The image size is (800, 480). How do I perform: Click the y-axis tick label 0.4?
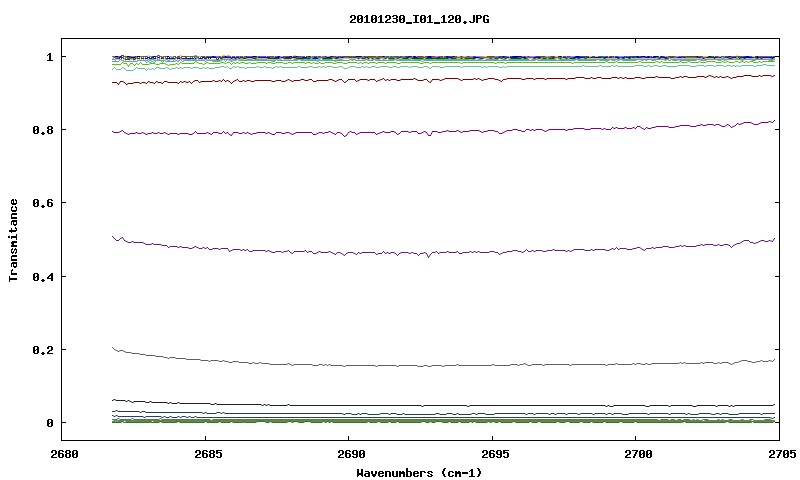point(43,276)
